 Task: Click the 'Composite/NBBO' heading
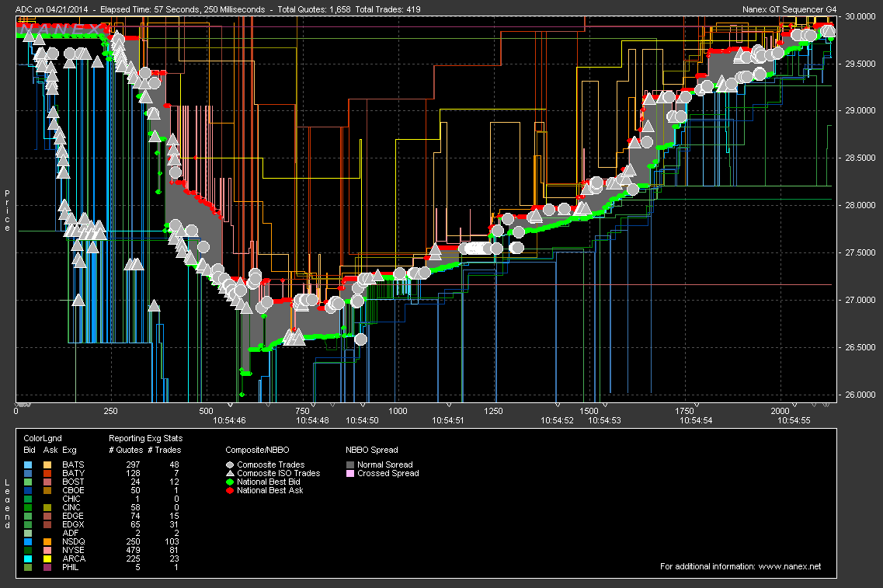(x=257, y=450)
